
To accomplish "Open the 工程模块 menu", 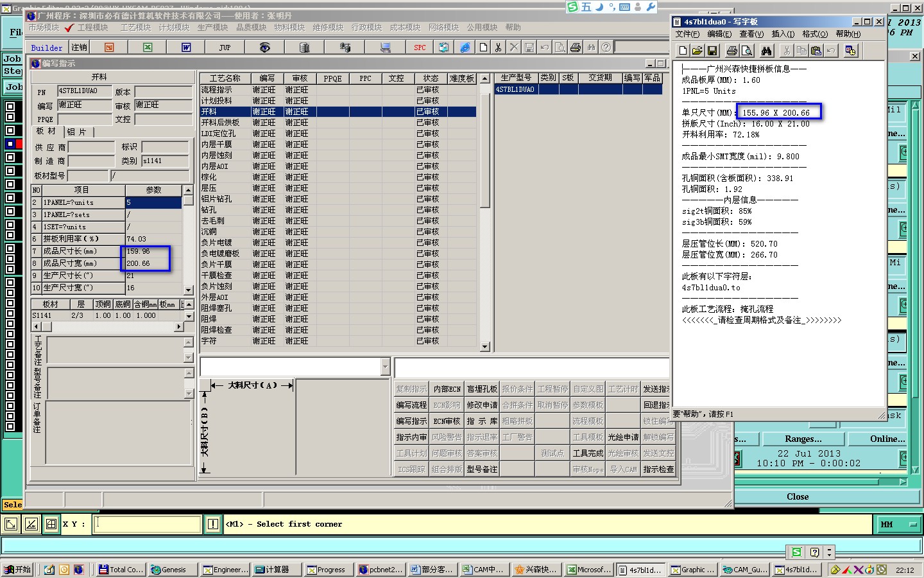I will point(92,28).
